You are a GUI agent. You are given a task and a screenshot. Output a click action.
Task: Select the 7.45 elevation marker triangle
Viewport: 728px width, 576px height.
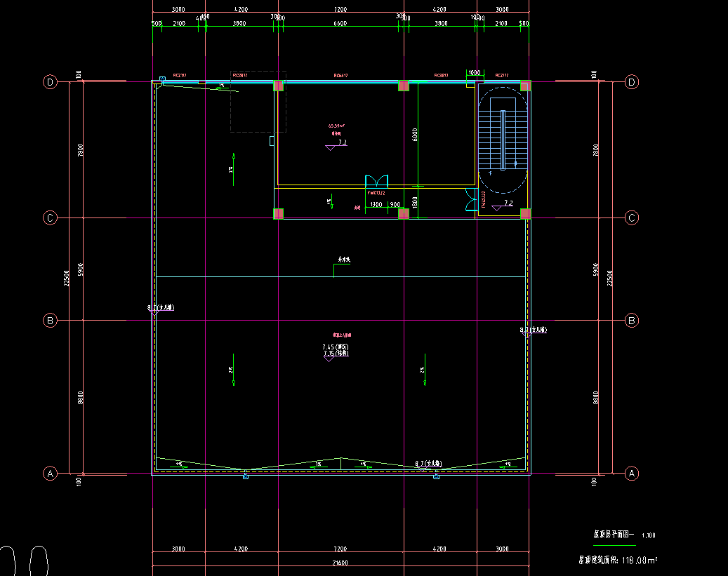coord(328,359)
